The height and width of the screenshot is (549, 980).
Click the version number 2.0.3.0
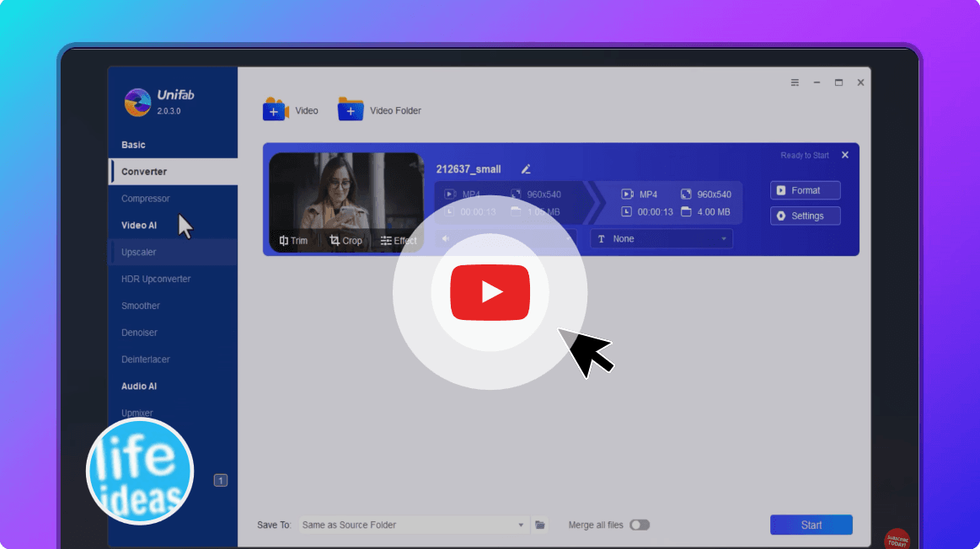169,111
